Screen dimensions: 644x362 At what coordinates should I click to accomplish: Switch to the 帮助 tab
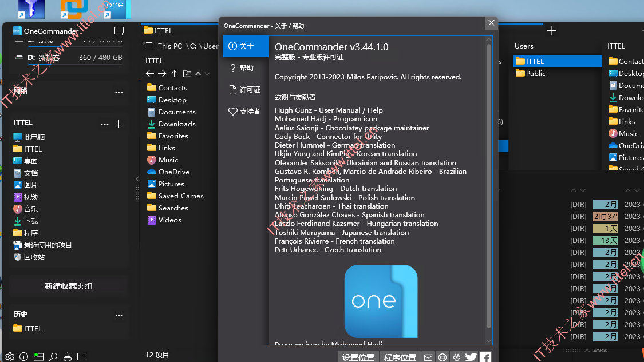pyautogui.click(x=246, y=67)
